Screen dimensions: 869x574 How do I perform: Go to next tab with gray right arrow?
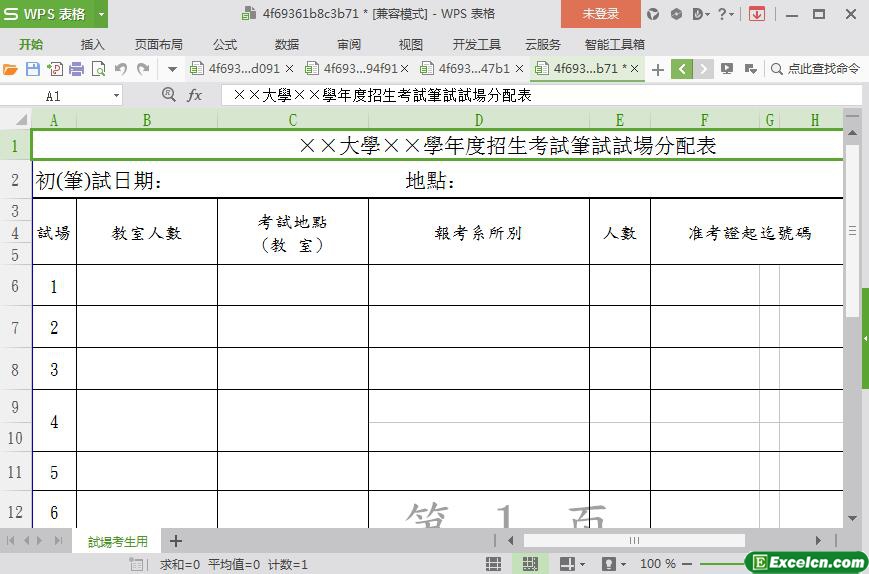pos(703,69)
